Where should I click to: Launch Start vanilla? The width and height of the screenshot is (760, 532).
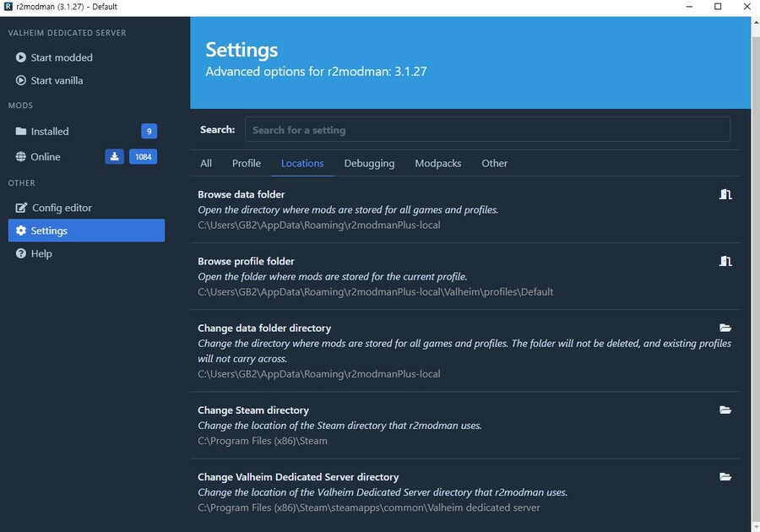click(x=57, y=80)
